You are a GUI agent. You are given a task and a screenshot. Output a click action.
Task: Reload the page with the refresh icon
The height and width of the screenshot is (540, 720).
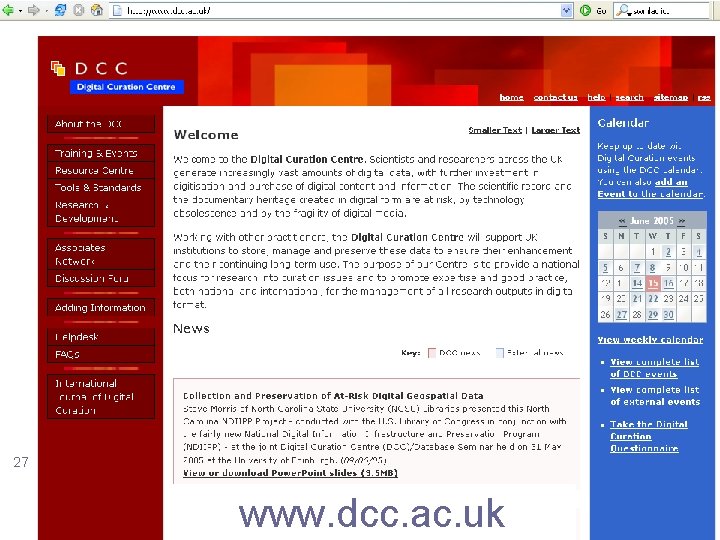tap(60, 10)
